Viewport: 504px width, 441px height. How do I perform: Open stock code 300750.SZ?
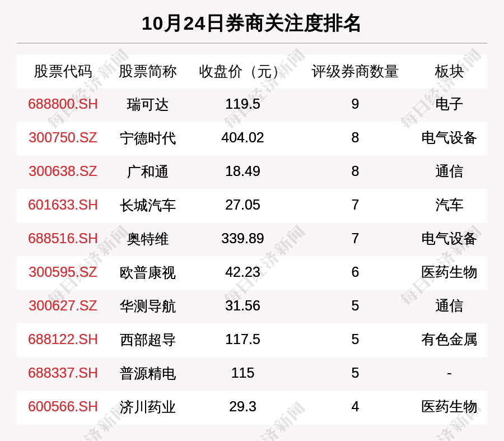point(63,138)
